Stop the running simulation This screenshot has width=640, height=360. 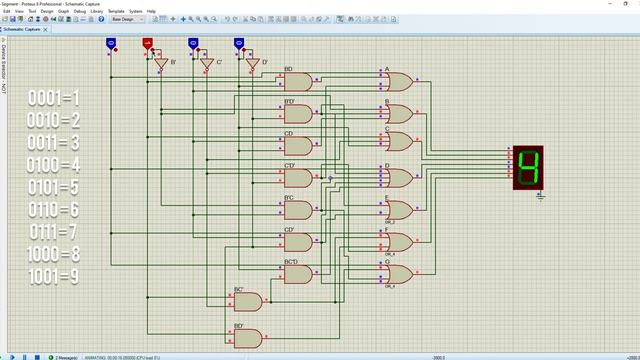pos(37,357)
